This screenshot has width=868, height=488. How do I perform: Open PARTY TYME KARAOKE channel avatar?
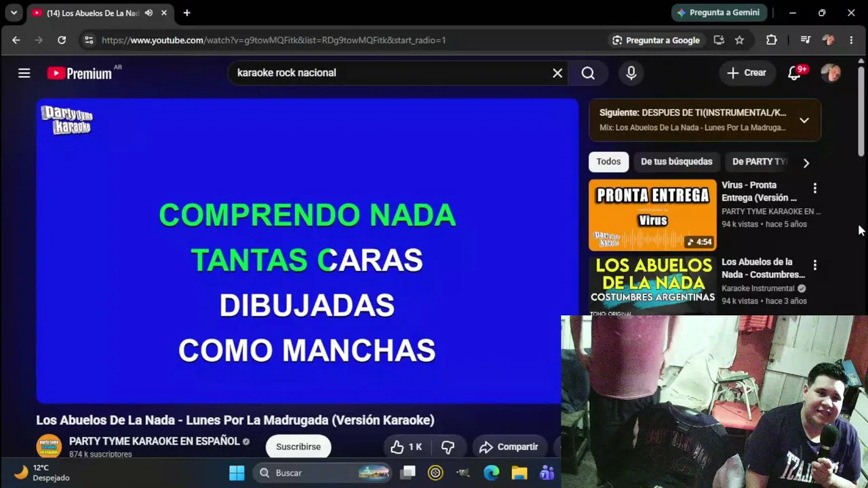(x=49, y=446)
